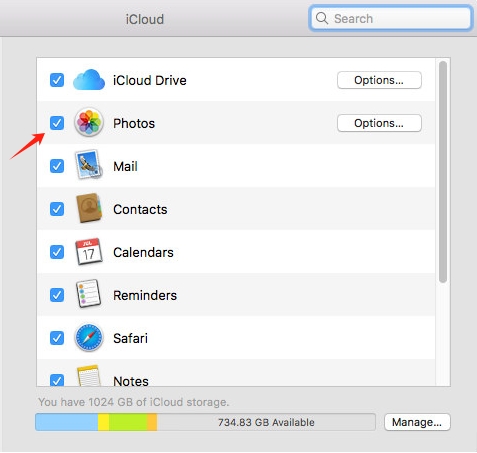Screen dimensions: 477x453
Task: Click in the Search field
Action: coord(390,18)
